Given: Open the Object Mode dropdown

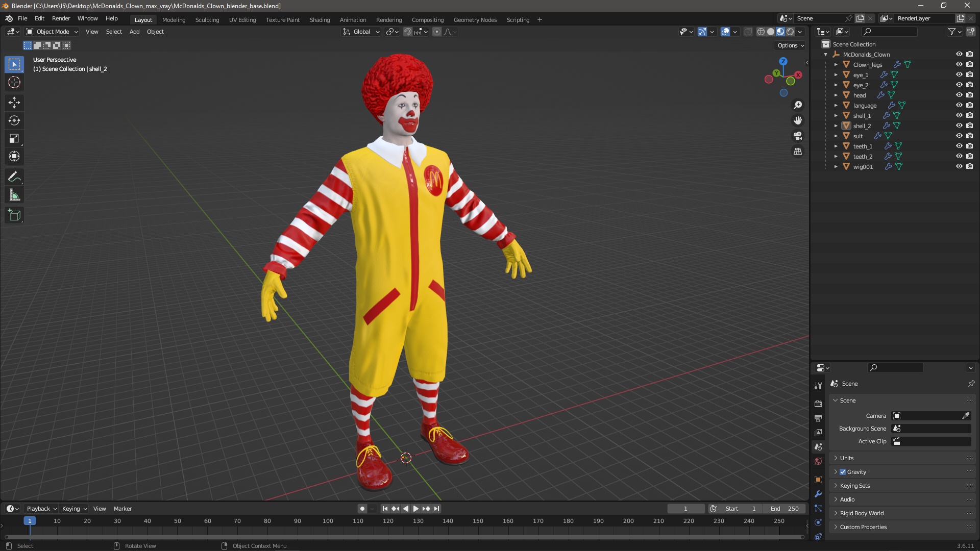Looking at the screenshot, I should click(x=52, y=32).
